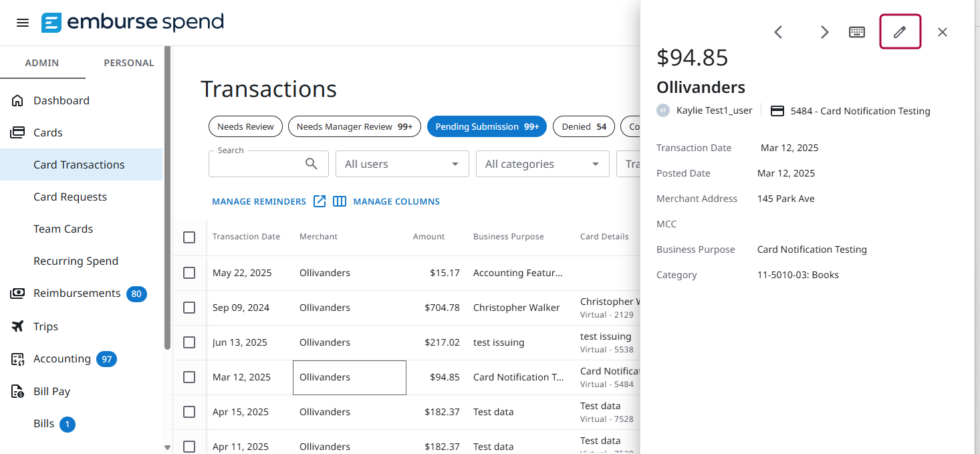The width and height of the screenshot is (980, 454).
Task: Filter by Needs Manager Review chip
Action: point(354,126)
